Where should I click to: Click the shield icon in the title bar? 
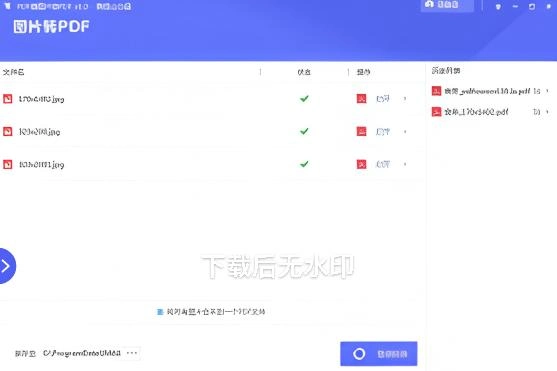498,6
